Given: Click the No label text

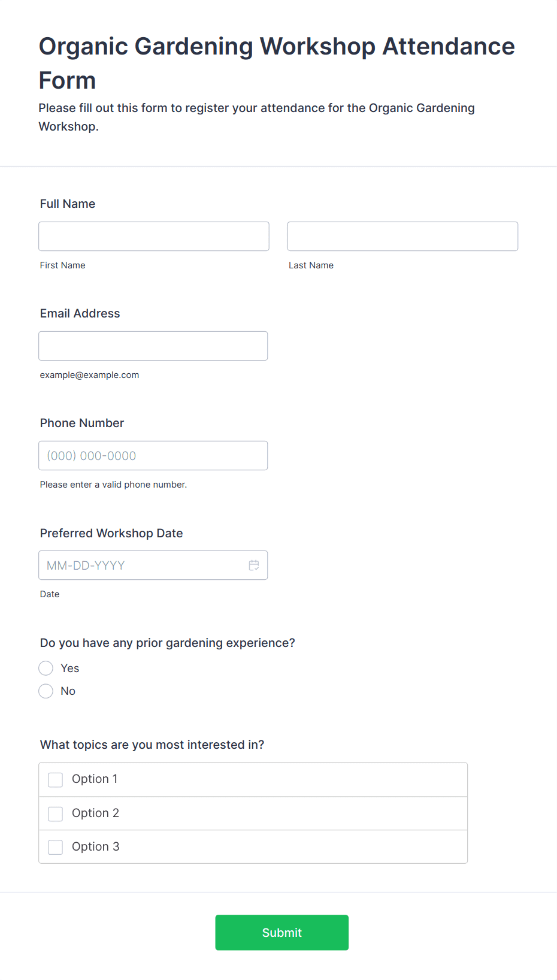Looking at the screenshot, I should click(x=68, y=691).
